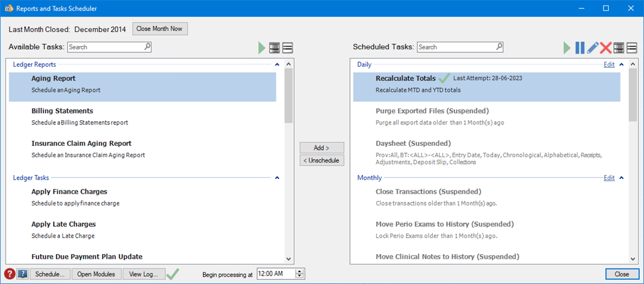This screenshot has width=644, height=284.
Task: Select the Purge Exported Files scheduled task
Action: pyautogui.click(x=432, y=111)
